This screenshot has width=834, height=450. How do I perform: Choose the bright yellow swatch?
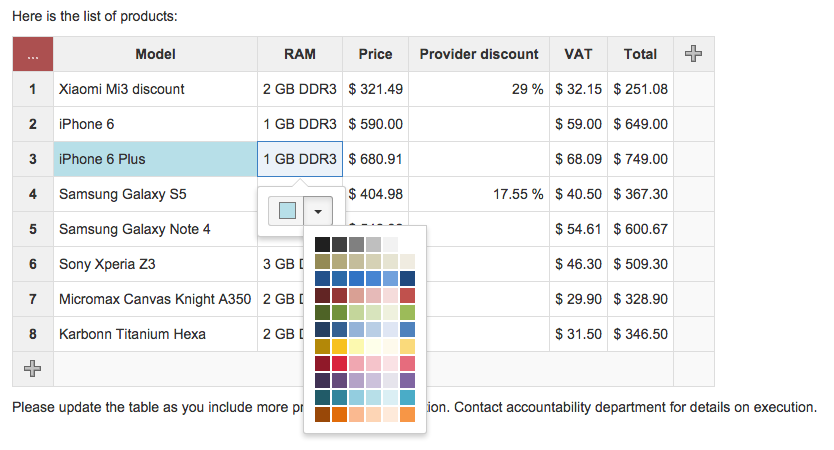pyautogui.click(x=339, y=346)
